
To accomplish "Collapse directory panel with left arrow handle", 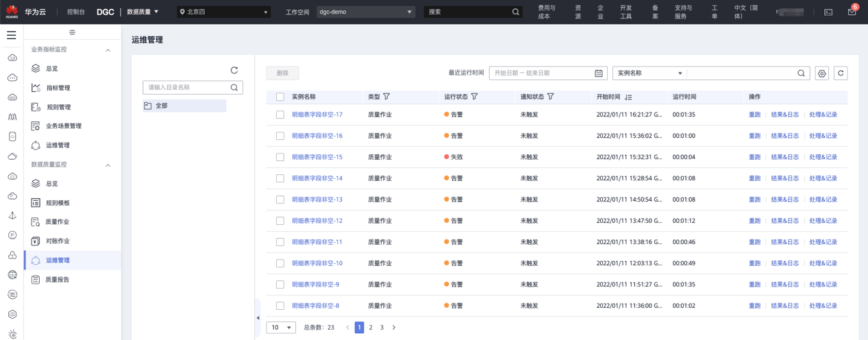I will click(258, 318).
